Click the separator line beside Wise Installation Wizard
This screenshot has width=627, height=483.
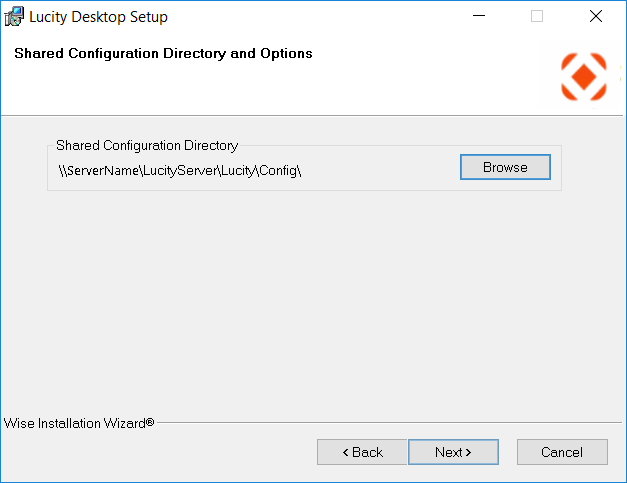click(390, 423)
